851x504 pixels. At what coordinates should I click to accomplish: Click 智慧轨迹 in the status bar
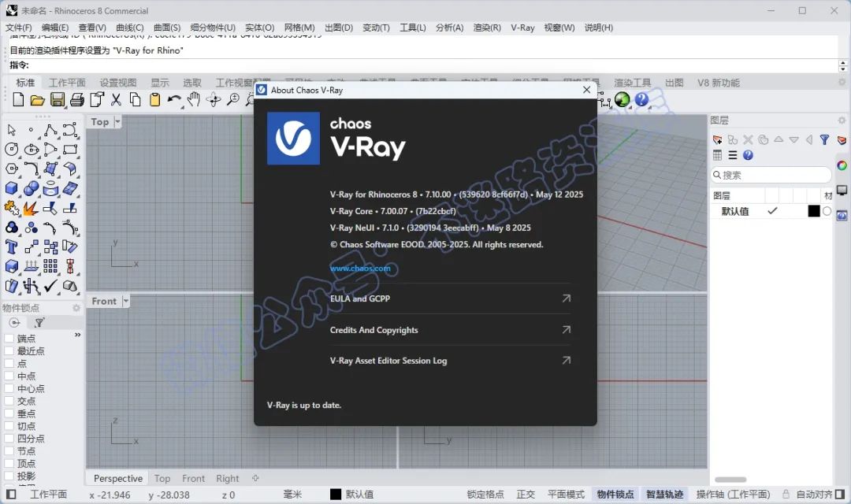tap(664, 495)
